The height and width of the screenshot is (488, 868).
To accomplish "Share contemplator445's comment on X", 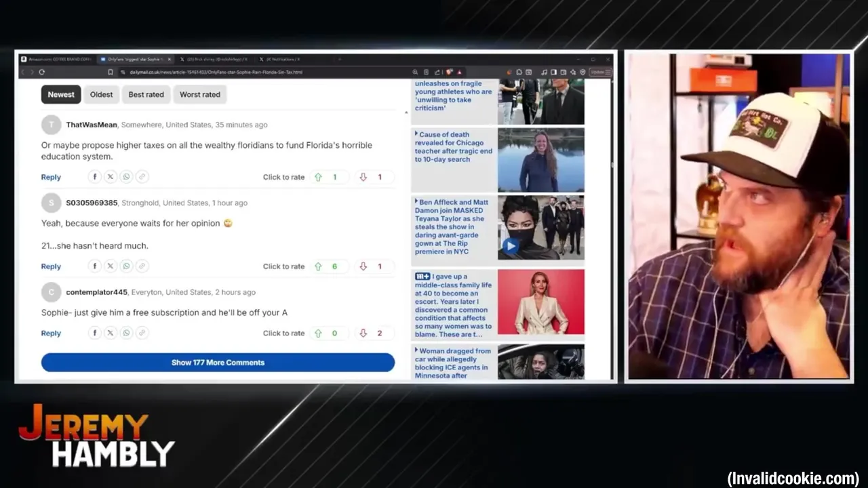I will [110, 333].
